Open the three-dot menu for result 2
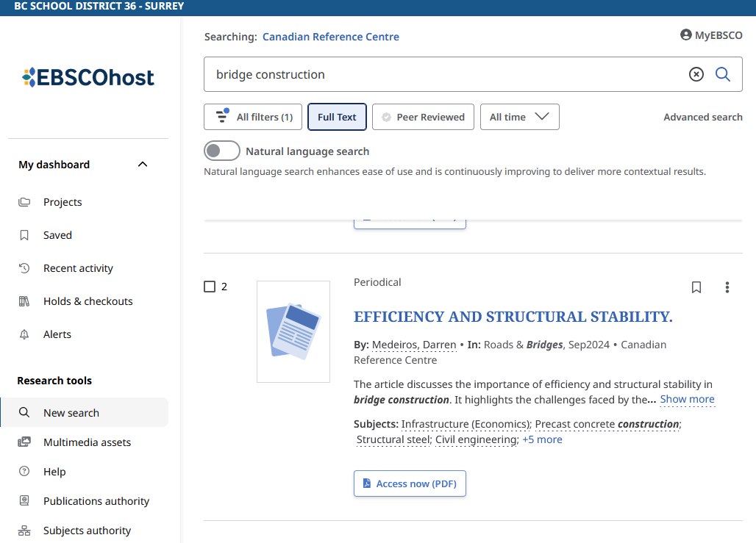756x543 pixels. pyautogui.click(x=727, y=287)
